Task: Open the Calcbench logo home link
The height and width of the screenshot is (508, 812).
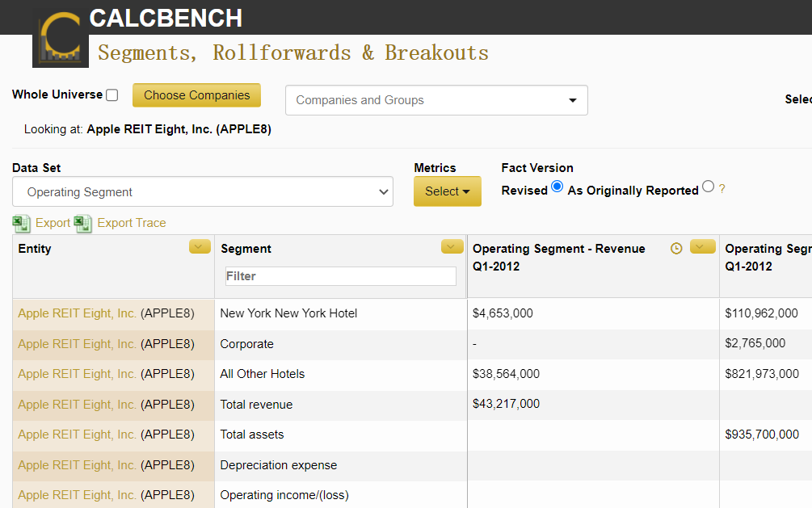Action: pyautogui.click(x=61, y=38)
